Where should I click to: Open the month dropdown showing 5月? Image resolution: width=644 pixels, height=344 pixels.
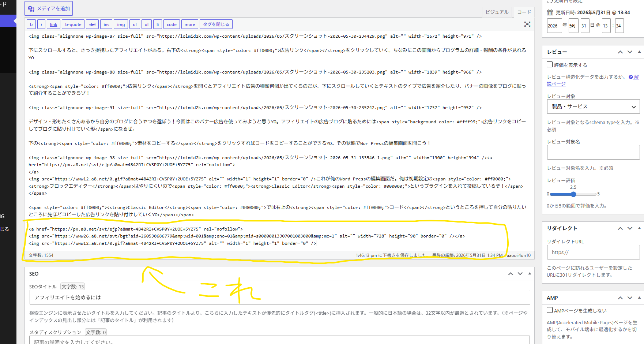coord(573,26)
